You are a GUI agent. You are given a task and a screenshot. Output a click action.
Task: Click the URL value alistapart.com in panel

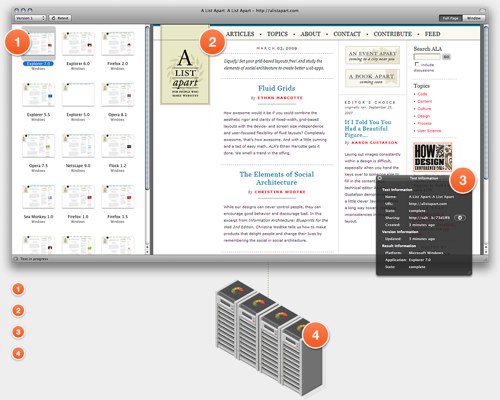[x=428, y=204]
